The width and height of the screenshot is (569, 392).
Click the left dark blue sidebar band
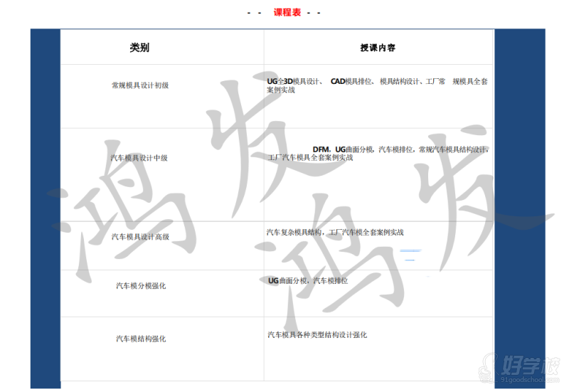point(45,213)
